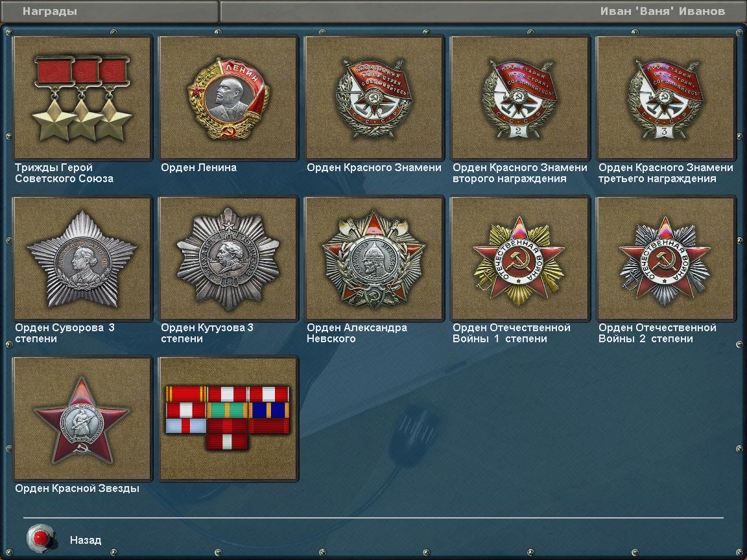Click the gold Patriotic War 1st class order
This screenshot has height=560, width=747.
pos(520,258)
